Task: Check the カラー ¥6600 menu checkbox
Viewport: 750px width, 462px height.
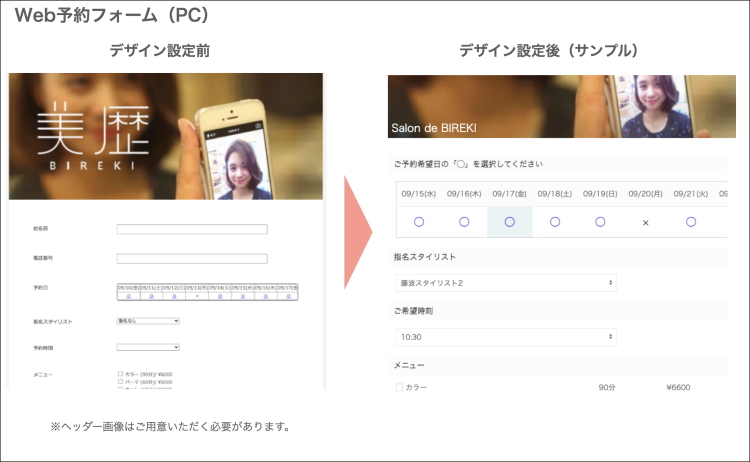Action: 399,387
